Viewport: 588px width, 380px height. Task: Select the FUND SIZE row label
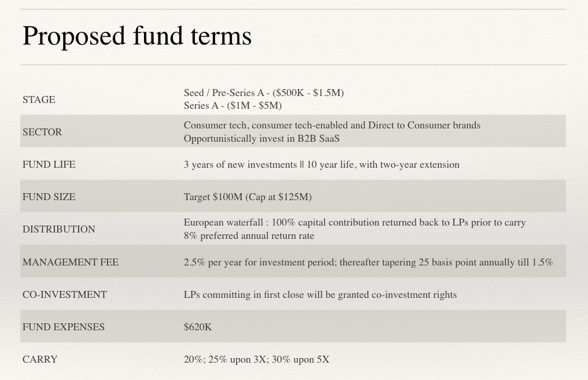click(49, 197)
